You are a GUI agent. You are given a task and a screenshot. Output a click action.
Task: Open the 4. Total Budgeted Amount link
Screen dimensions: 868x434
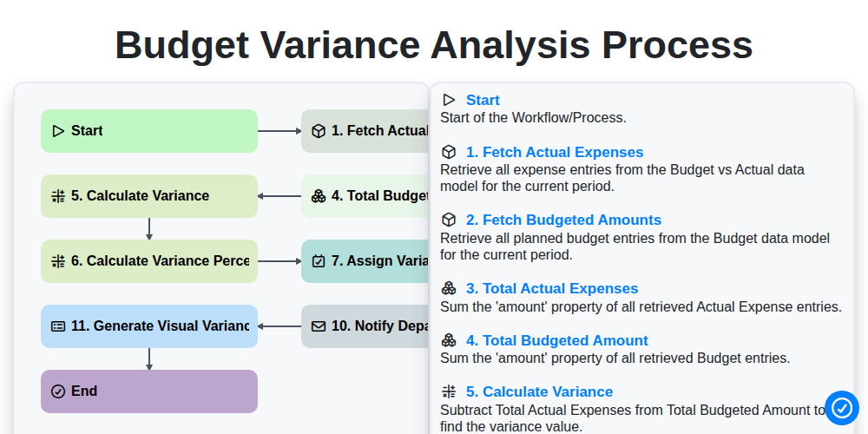[557, 340]
